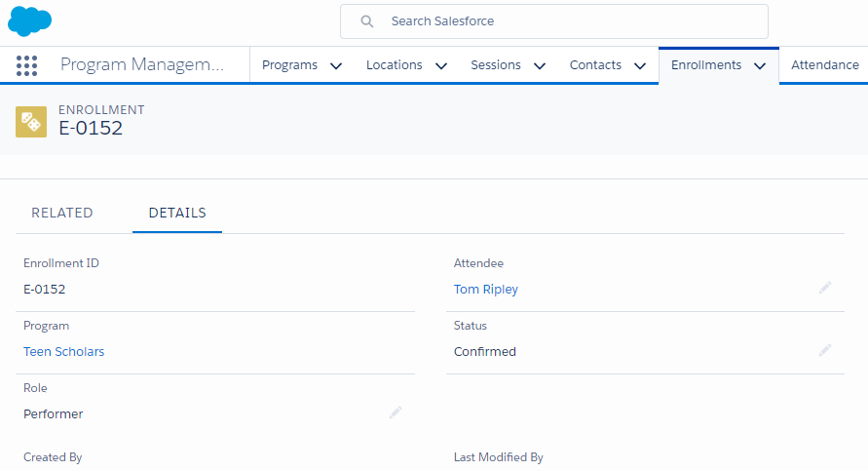The height and width of the screenshot is (471, 868).
Task: Click the Enrollment ID value E-0152
Action: click(44, 290)
